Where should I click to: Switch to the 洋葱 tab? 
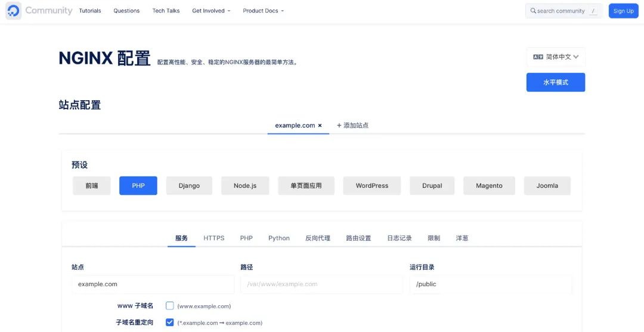pyautogui.click(x=462, y=238)
